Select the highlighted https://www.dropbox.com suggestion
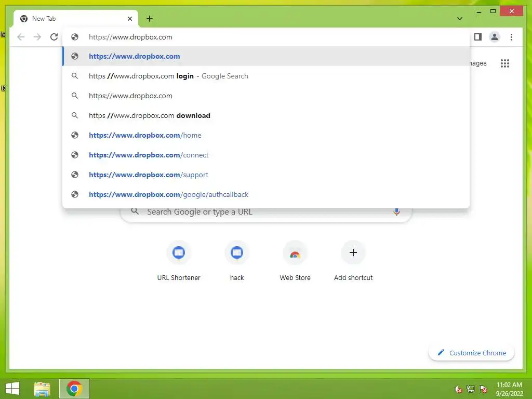 [x=267, y=56]
